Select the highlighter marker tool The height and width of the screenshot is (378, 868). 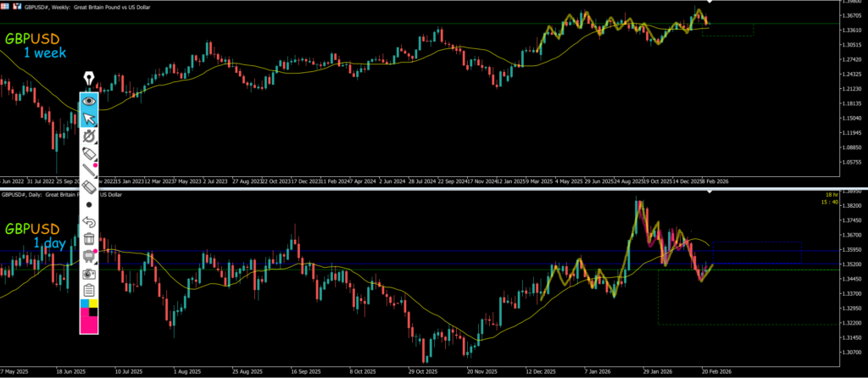(89, 153)
